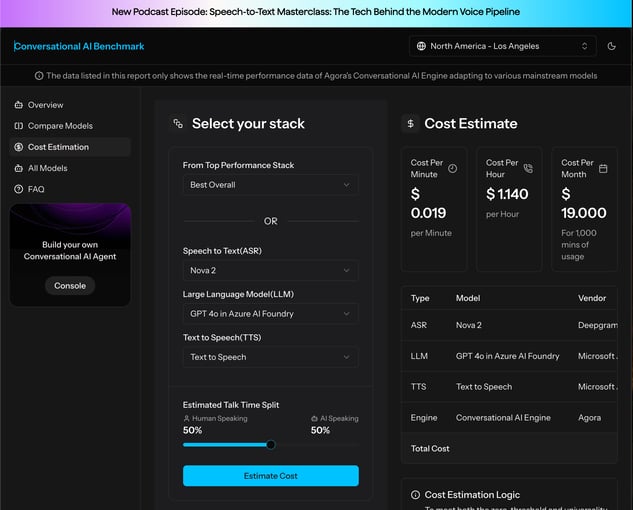Click the Conversational AI Engine table cell
Viewport: 633px width, 510px height.
[503, 418]
